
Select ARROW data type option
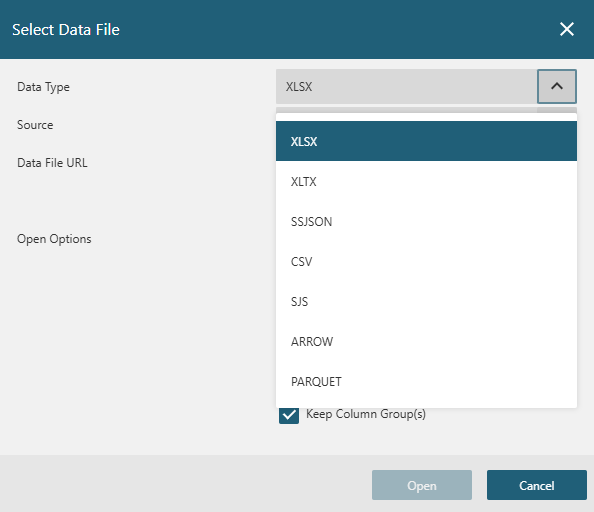click(x=426, y=342)
